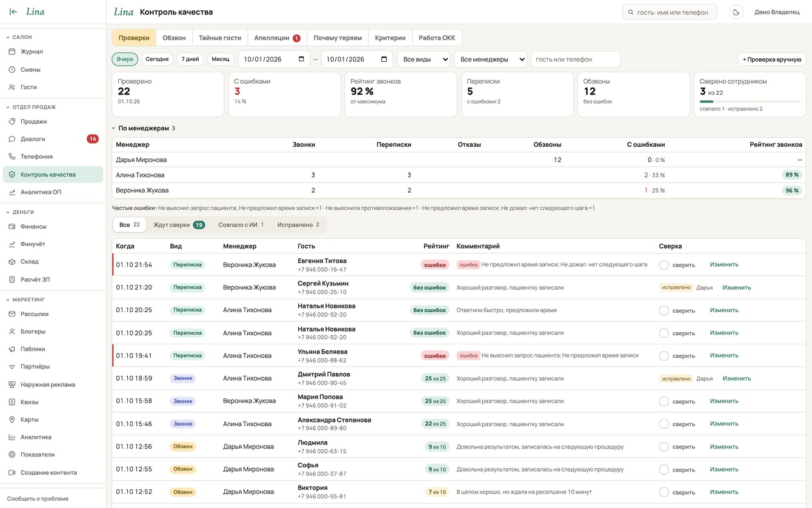Image resolution: width=812 pixels, height=508 pixels.
Task: Toggle dark mode moon icon
Action: click(736, 12)
